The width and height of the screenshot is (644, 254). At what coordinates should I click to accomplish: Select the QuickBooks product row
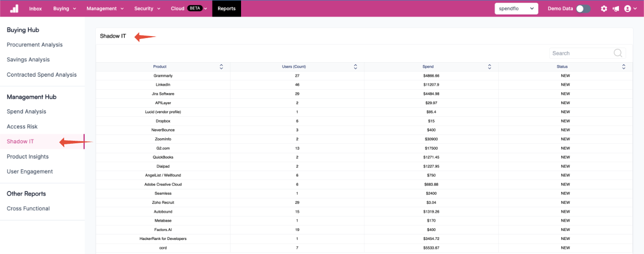364,157
